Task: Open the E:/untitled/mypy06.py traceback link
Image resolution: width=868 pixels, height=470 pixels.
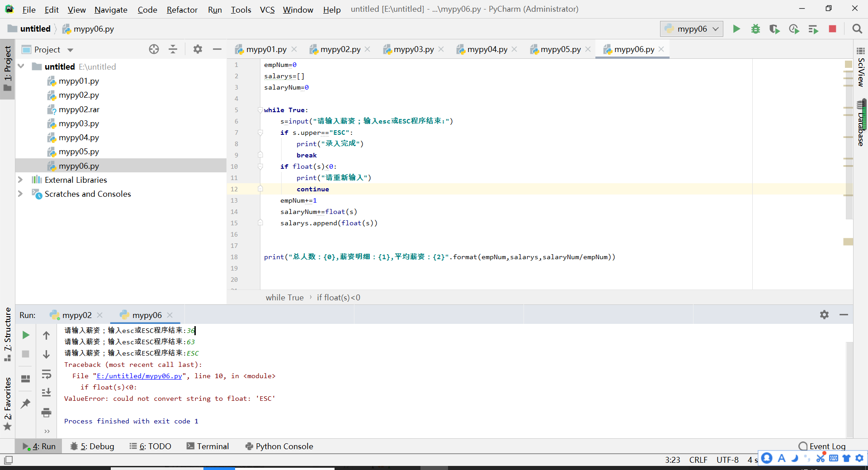Action: tap(139, 376)
